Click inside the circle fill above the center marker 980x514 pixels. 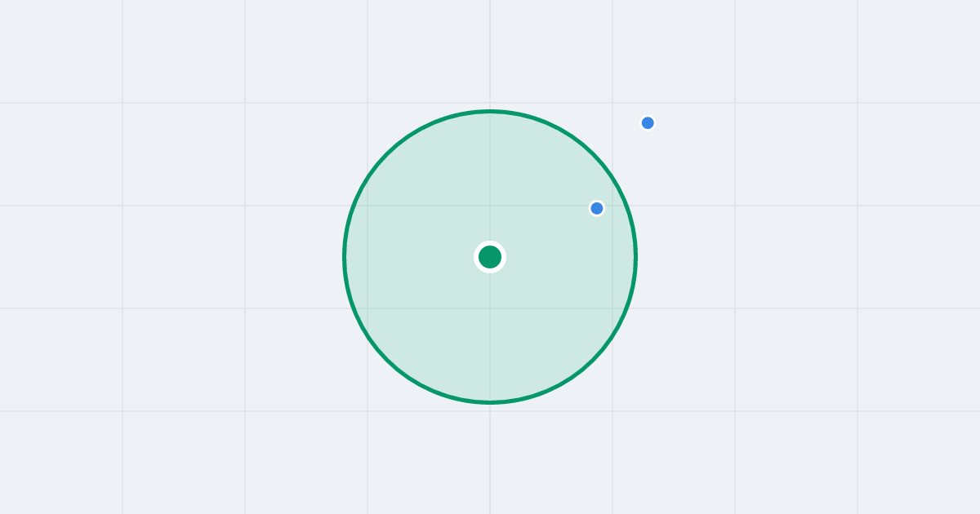490,179
